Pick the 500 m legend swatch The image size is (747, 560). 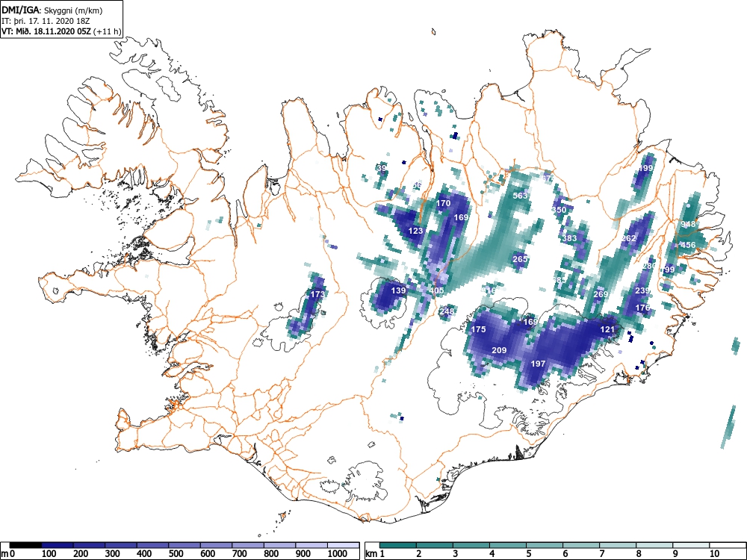(x=185, y=545)
